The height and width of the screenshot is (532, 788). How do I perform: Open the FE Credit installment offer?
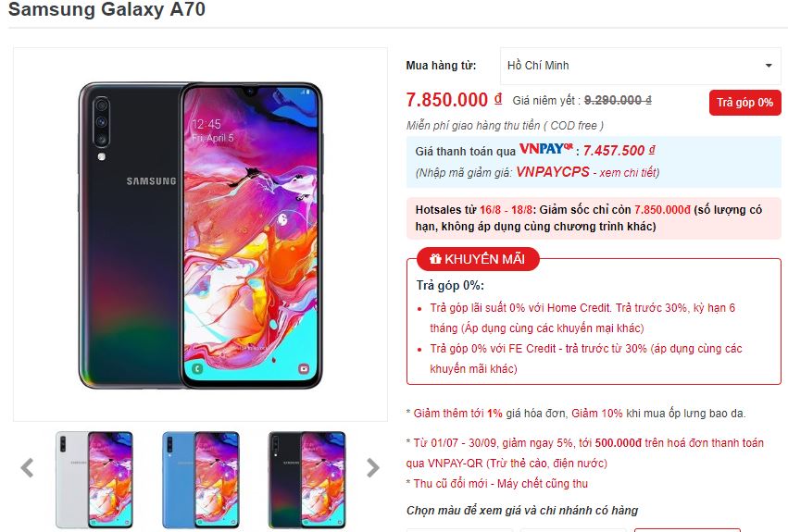(586, 359)
